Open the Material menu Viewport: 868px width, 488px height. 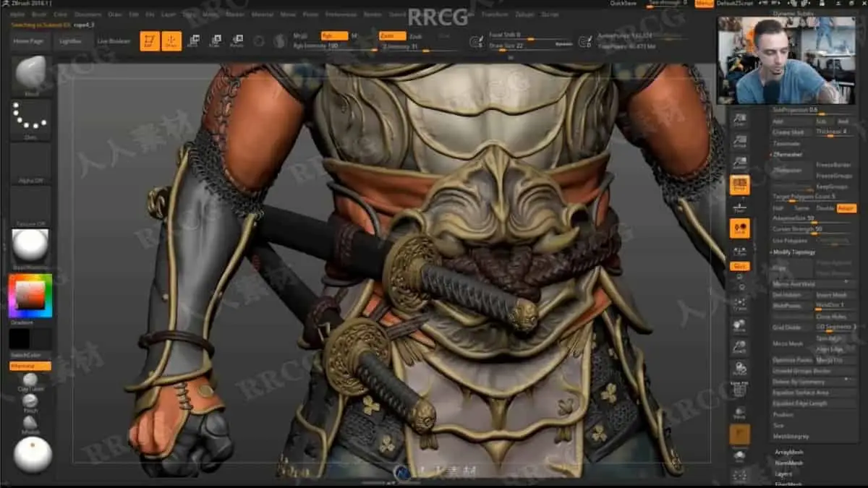262,14
